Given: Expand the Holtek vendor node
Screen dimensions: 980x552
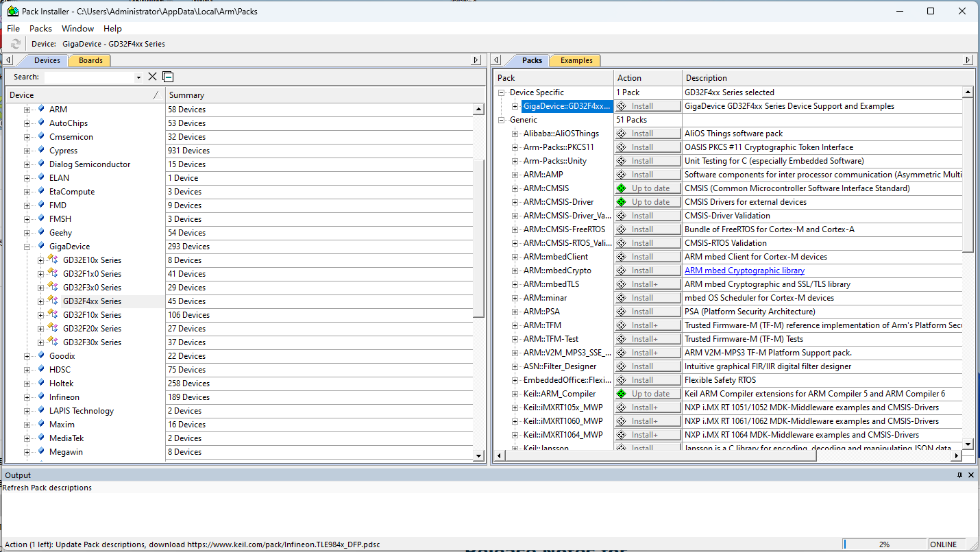Looking at the screenshot, I should coord(27,384).
